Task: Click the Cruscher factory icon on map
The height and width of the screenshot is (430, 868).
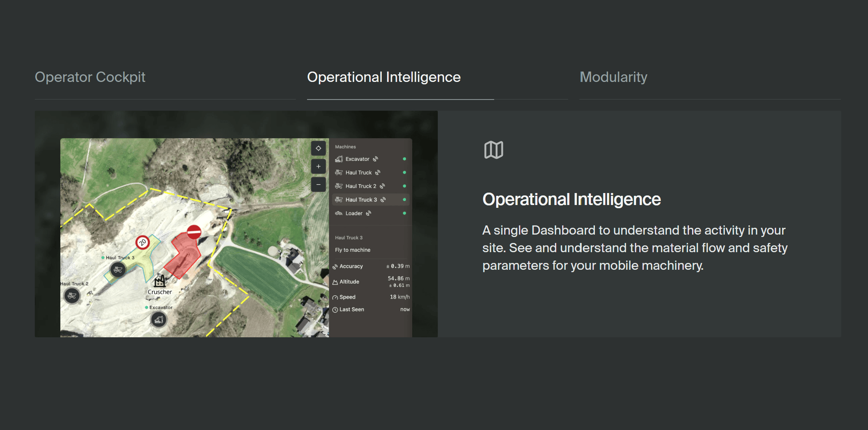Action: click(x=160, y=281)
